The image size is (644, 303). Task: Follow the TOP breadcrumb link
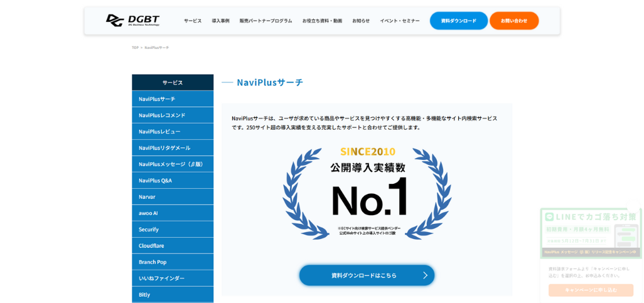(x=135, y=48)
